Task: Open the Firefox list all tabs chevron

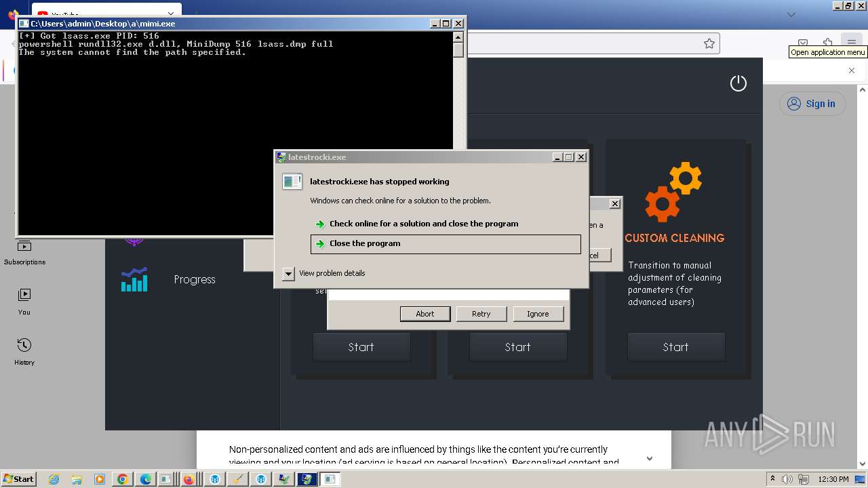Action: (791, 14)
